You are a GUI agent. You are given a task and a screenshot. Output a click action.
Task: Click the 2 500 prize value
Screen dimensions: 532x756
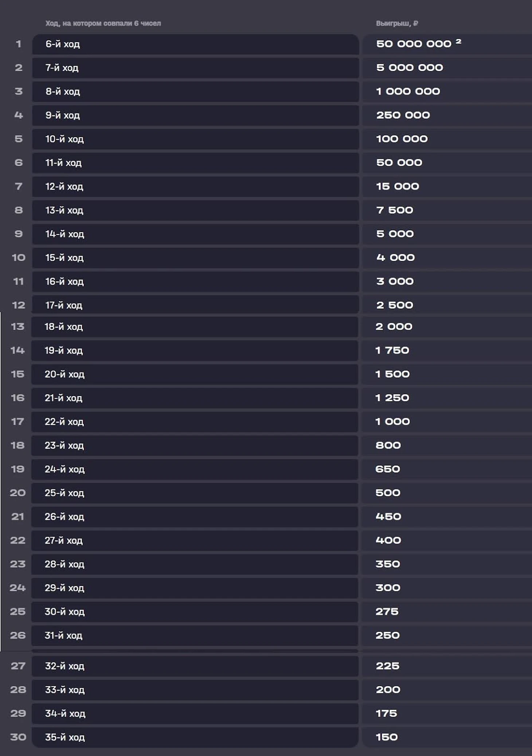coord(395,305)
